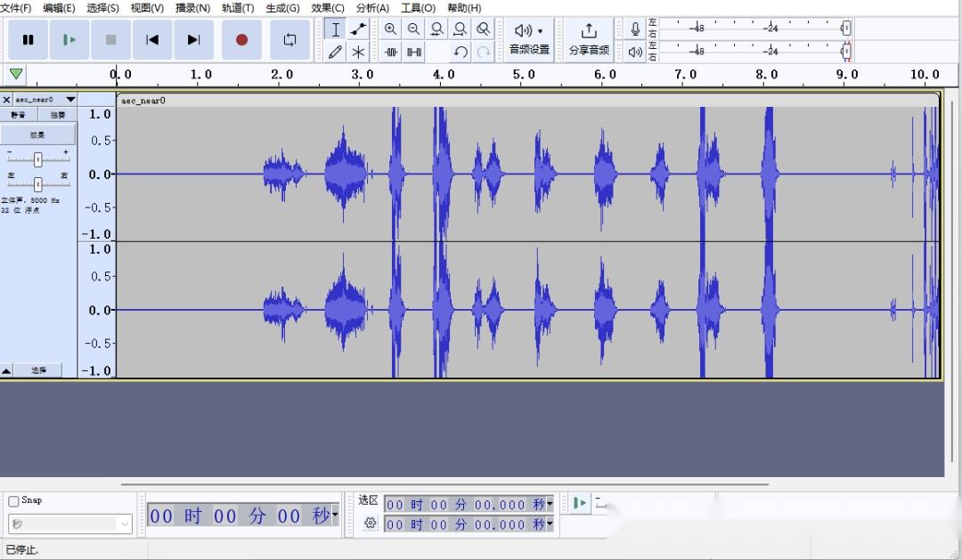962x560 pixels.
Task: Click the 已停止 status bar text
Action: 22,549
